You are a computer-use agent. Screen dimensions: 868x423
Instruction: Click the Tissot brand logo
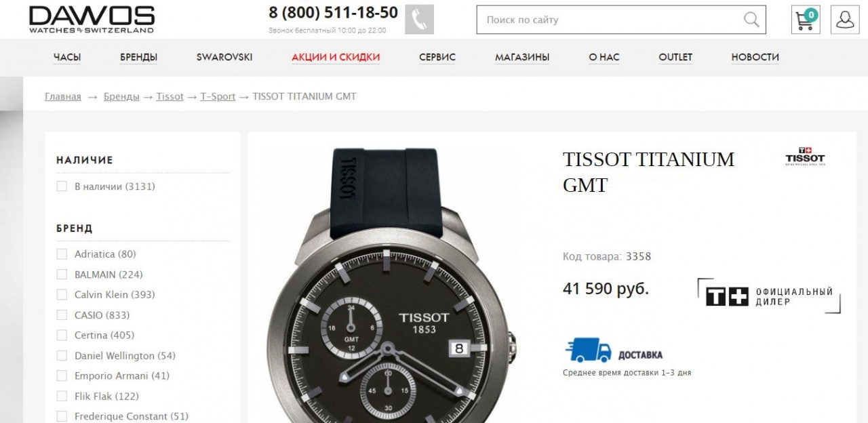805,157
